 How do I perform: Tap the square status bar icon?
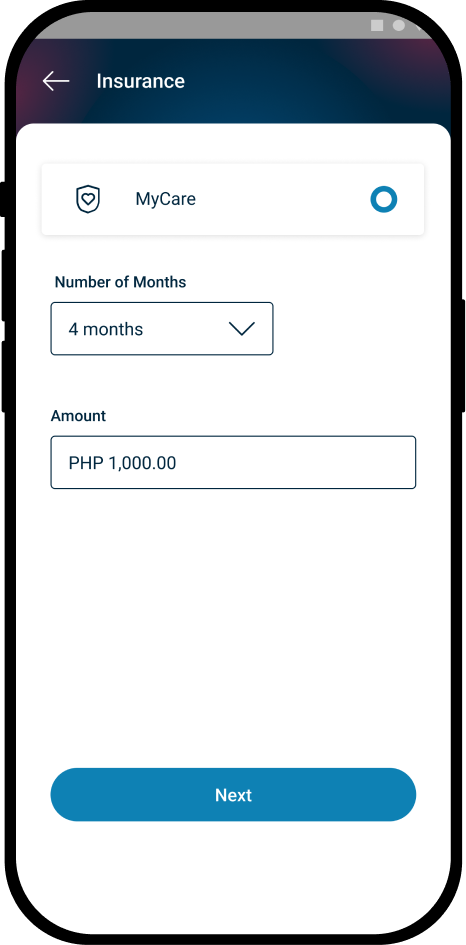tap(377, 25)
